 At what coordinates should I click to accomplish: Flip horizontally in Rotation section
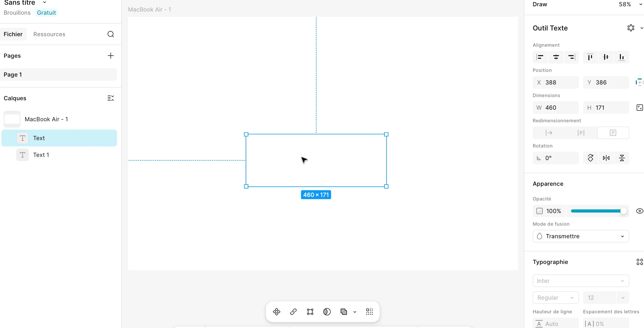click(x=606, y=158)
